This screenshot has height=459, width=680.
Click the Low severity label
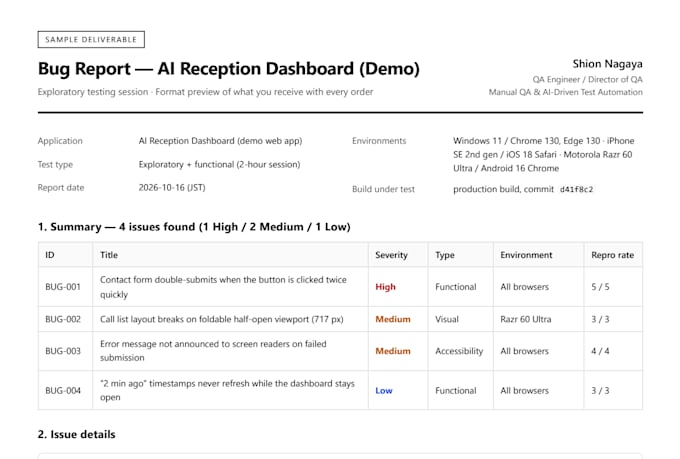[x=384, y=390]
